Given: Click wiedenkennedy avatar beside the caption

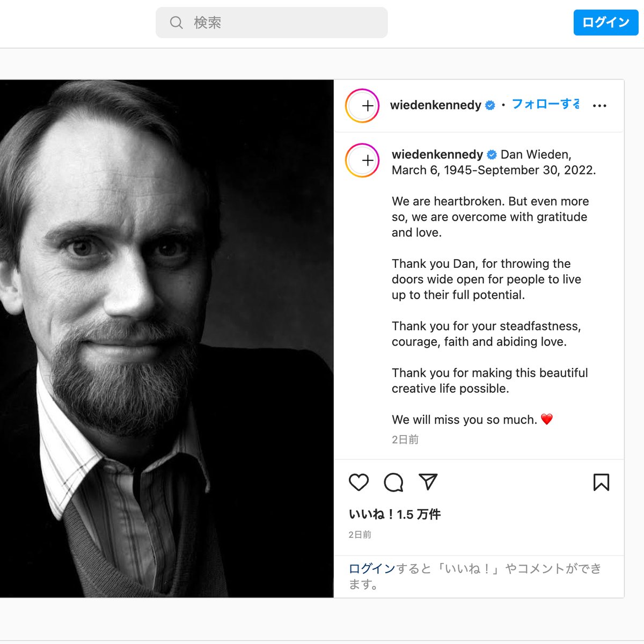Looking at the screenshot, I should 362,160.
